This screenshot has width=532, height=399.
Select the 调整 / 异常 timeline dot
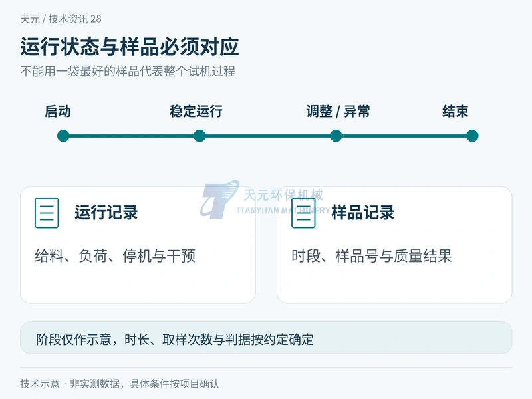(336, 136)
